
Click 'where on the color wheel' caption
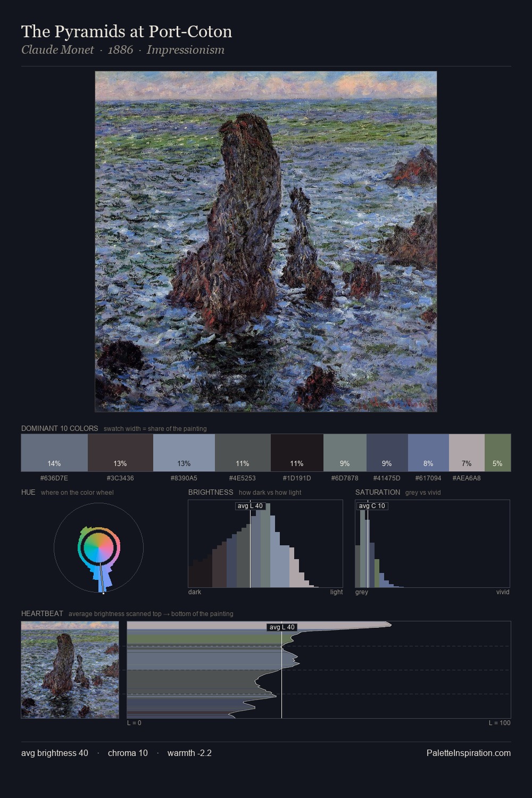[x=77, y=493]
